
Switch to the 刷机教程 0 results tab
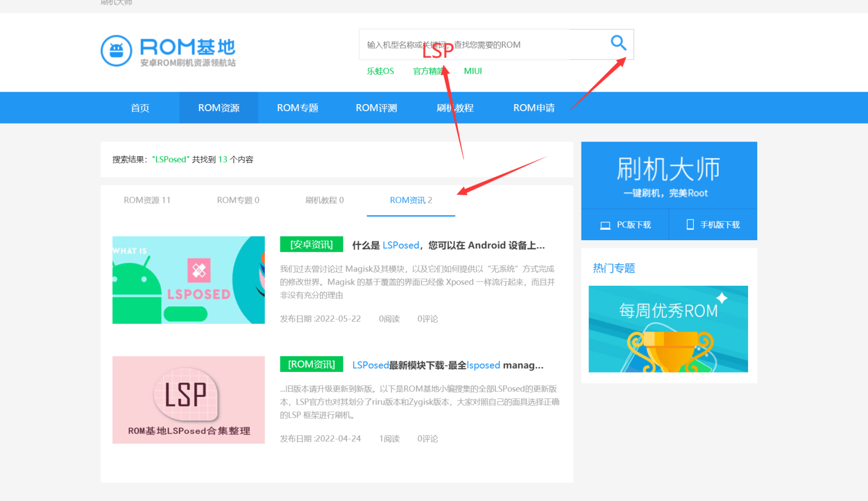324,200
